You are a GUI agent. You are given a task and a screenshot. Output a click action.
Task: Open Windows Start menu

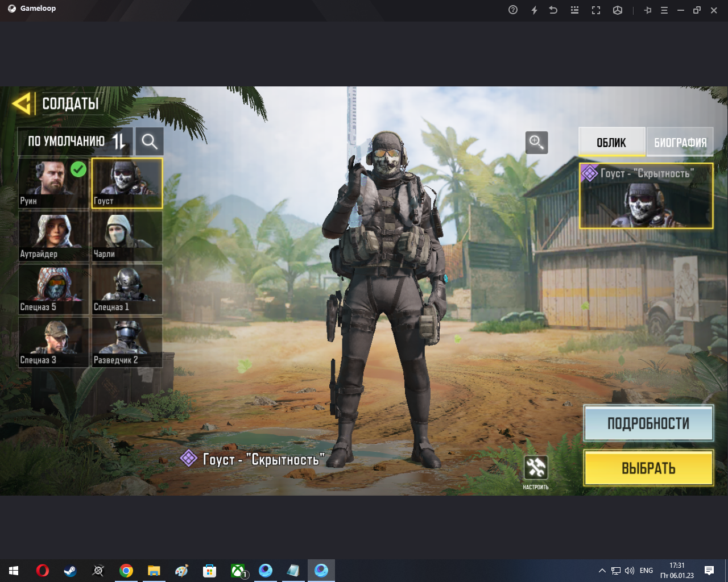click(14, 571)
